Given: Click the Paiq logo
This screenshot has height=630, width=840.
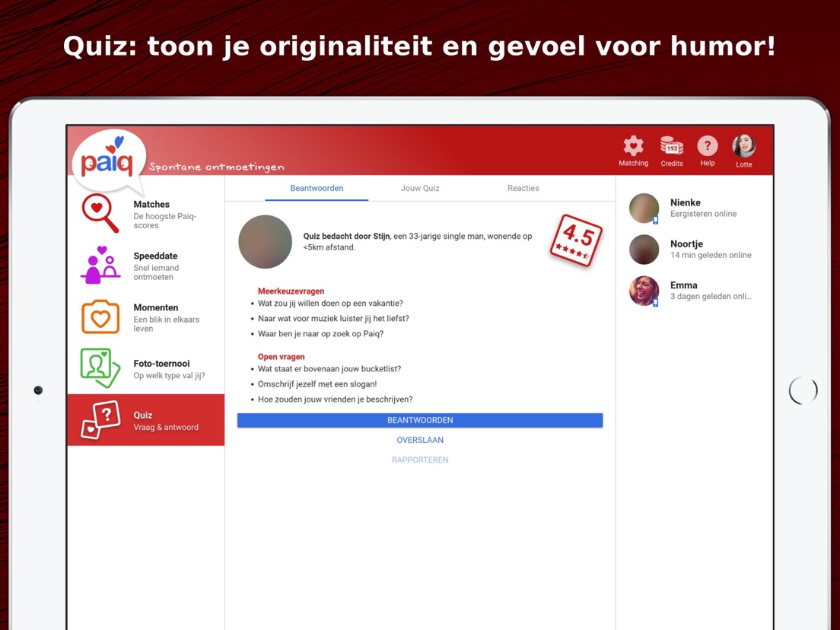Looking at the screenshot, I should point(109,161).
